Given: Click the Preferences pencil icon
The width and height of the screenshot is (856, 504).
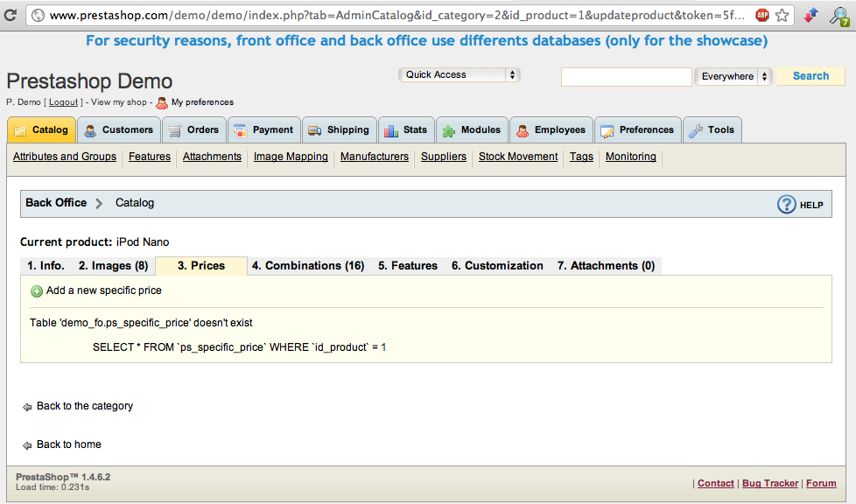Looking at the screenshot, I should coord(607,131).
